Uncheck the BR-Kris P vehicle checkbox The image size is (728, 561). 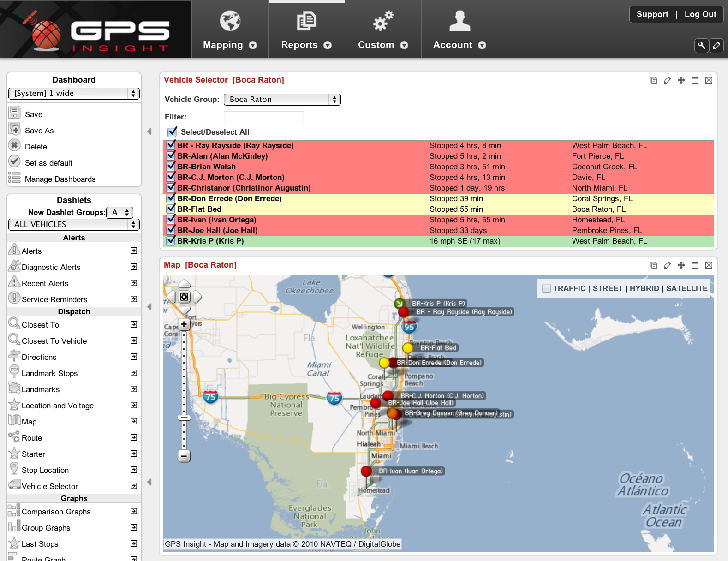(x=171, y=241)
